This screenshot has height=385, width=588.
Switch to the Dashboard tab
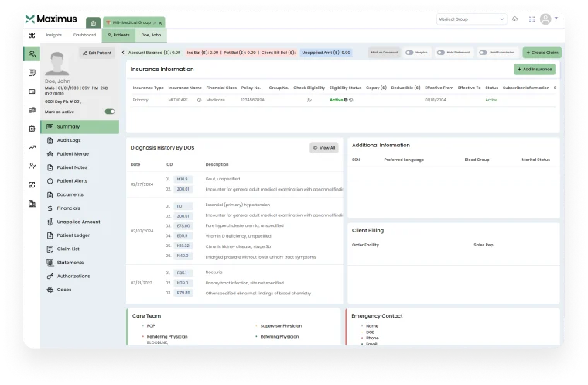coord(85,35)
